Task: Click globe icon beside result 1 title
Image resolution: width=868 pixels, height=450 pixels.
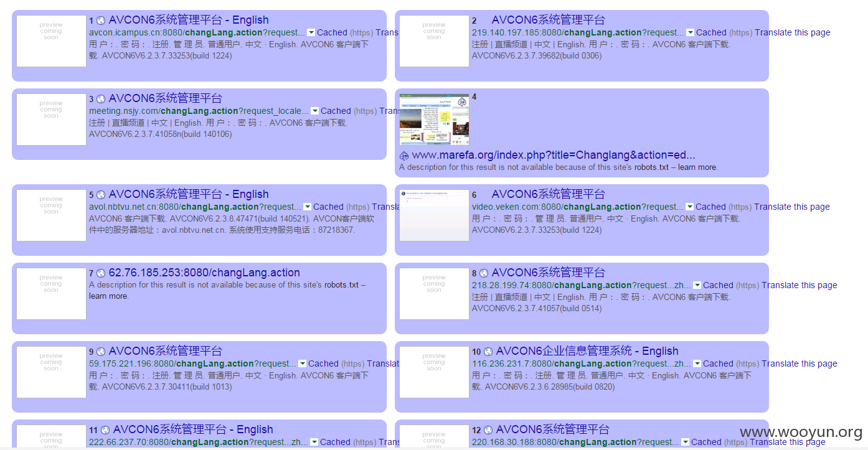Action: (x=101, y=21)
